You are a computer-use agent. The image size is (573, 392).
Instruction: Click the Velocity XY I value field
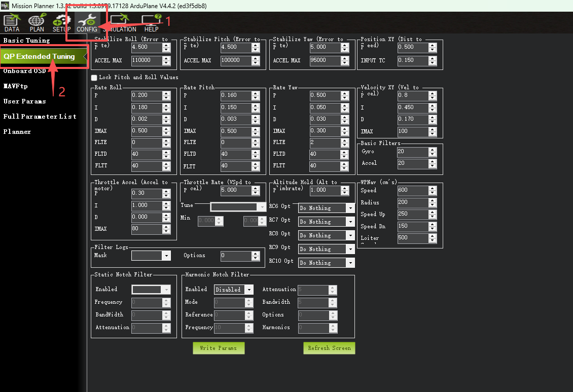point(413,108)
